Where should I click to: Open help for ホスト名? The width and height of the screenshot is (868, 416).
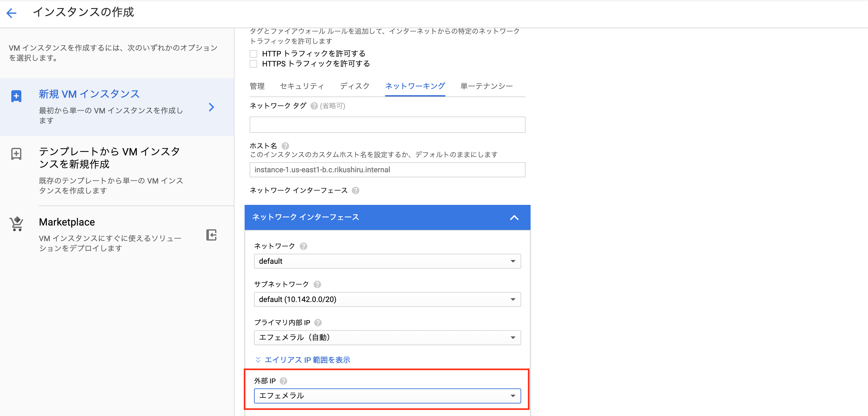point(285,146)
